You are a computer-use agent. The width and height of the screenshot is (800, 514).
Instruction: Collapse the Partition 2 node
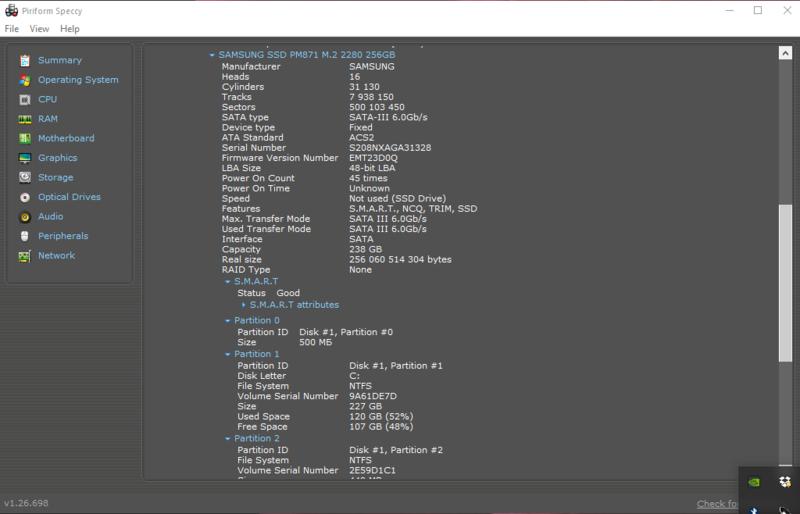228,438
